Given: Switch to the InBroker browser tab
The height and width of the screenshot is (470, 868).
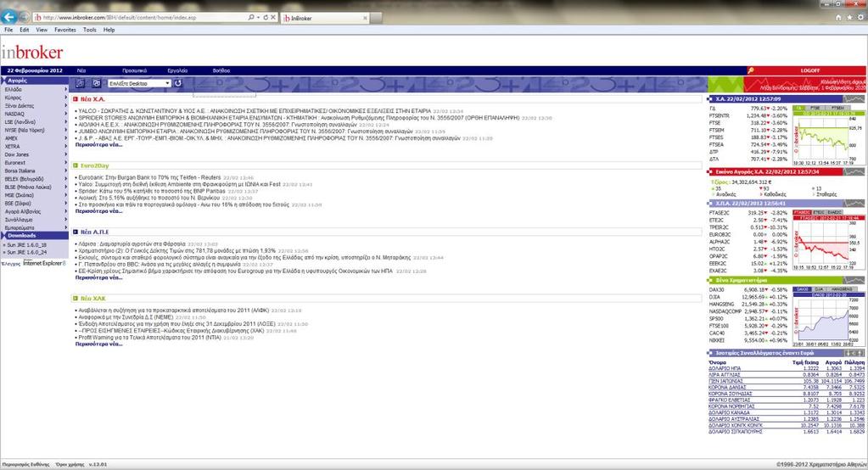Looking at the screenshot, I should click(325, 18).
